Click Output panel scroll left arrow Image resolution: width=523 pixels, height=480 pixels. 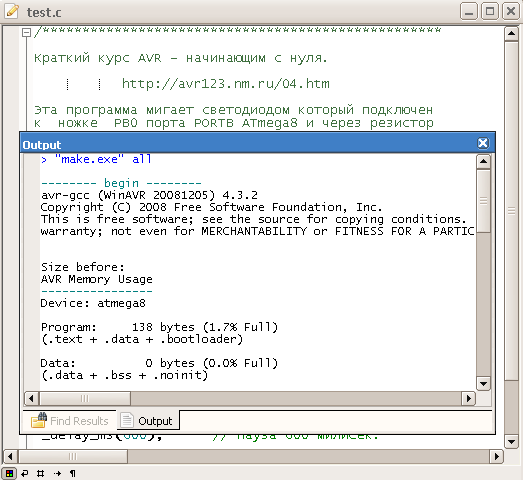coord(32,398)
